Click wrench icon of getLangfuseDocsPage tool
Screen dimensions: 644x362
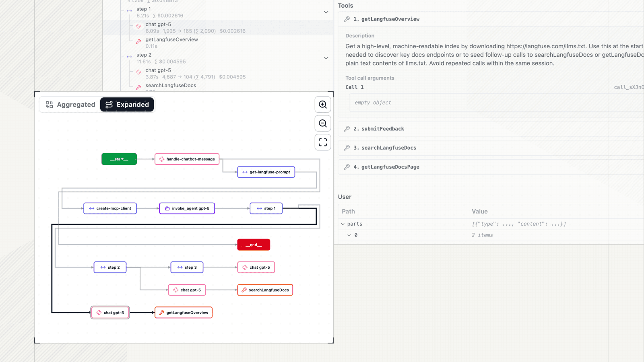click(x=347, y=167)
